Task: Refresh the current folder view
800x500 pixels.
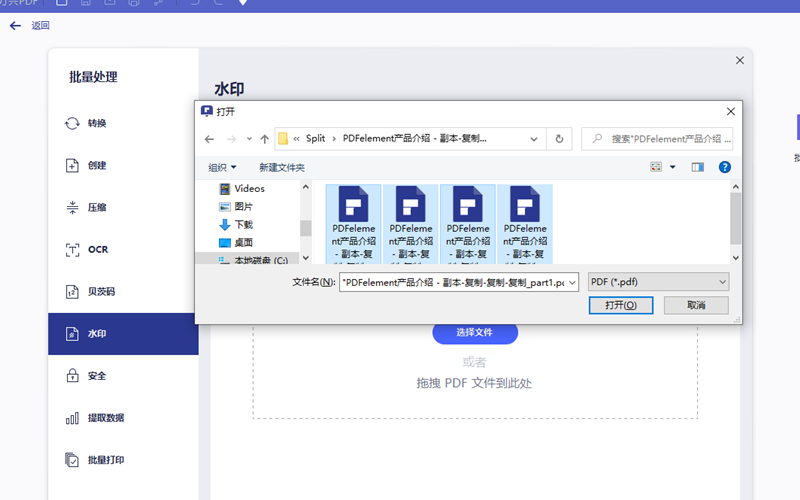Action: tap(559, 139)
